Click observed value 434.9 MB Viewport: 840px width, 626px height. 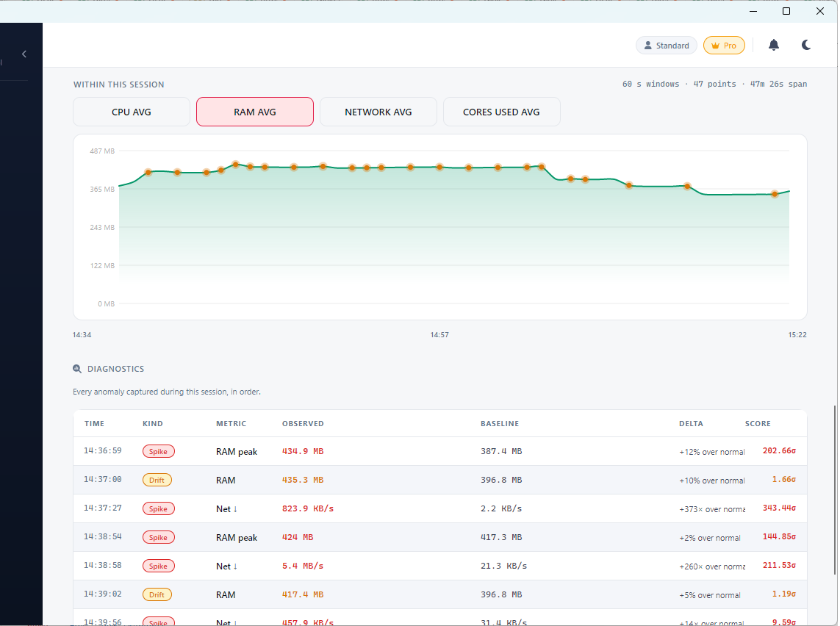tap(303, 451)
